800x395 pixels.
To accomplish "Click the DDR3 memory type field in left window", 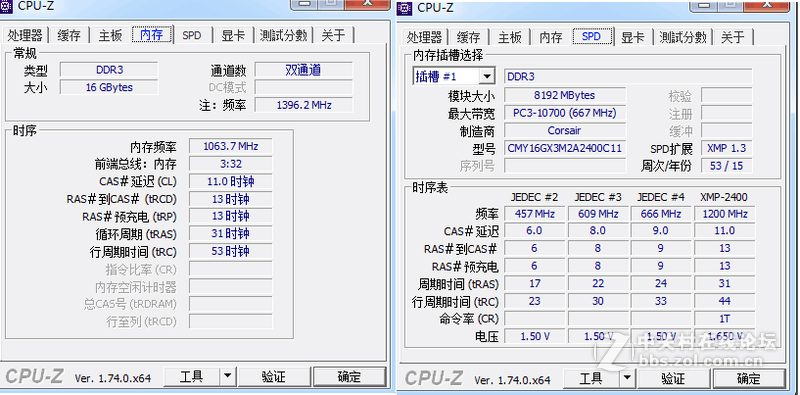I will click(109, 70).
